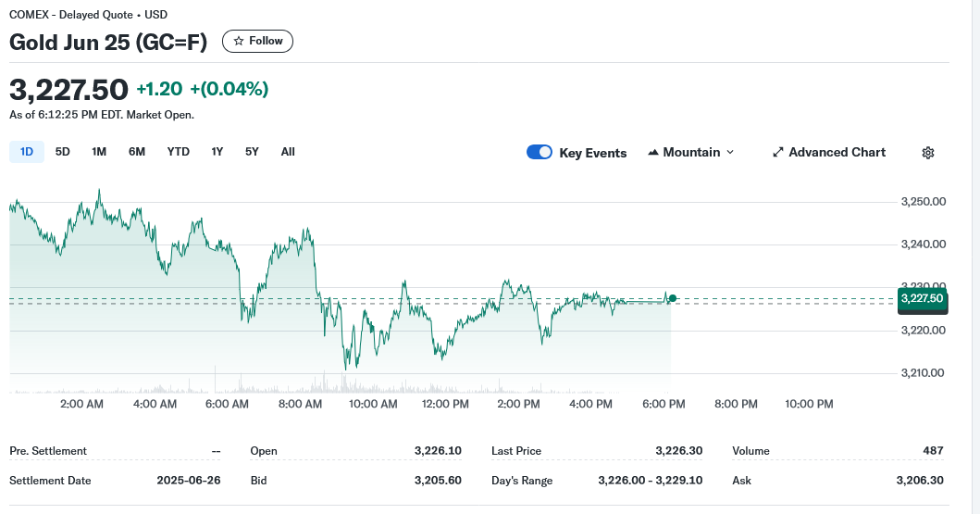Click the 3,226.00 - 3,229.10 range value
Screen dimensions: 980x514
[x=650, y=481]
